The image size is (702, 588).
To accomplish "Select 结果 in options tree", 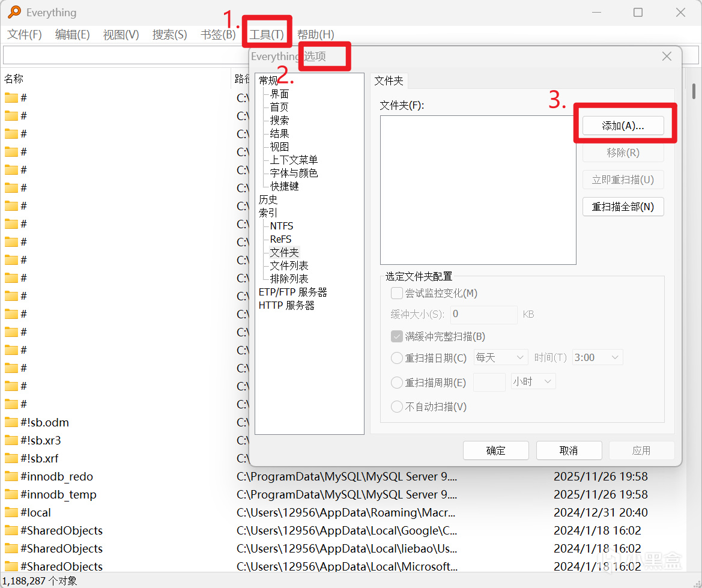I will point(279,133).
